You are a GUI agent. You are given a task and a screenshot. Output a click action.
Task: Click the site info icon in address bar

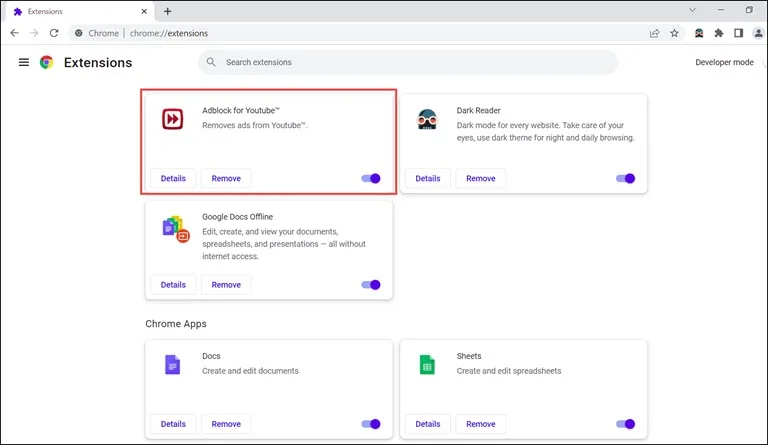78,33
